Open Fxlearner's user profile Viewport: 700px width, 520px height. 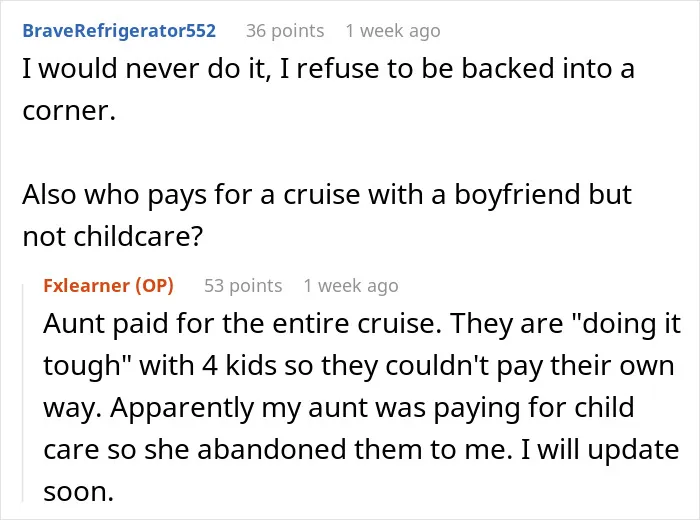point(87,285)
